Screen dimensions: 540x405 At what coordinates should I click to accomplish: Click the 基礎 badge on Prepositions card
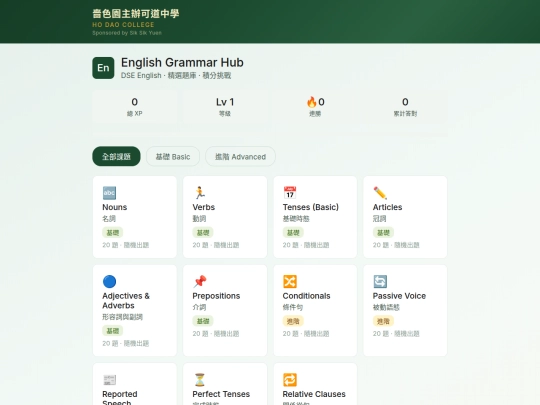203,321
